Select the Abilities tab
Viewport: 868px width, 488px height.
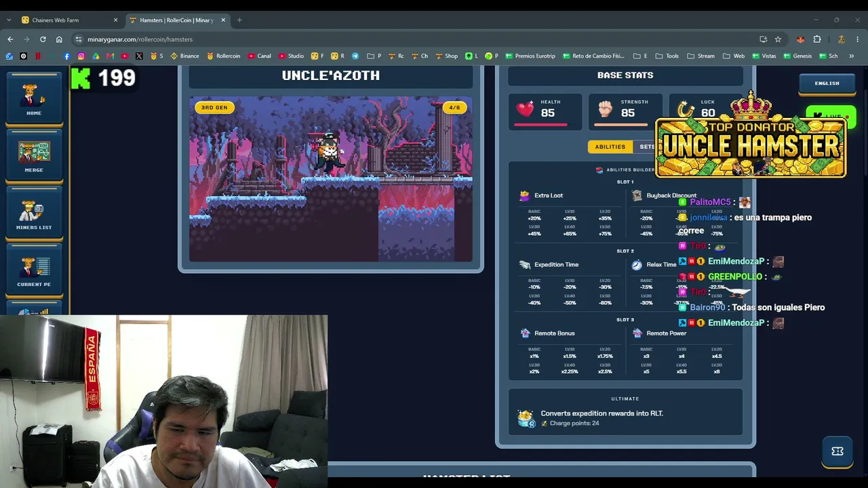(610, 147)
